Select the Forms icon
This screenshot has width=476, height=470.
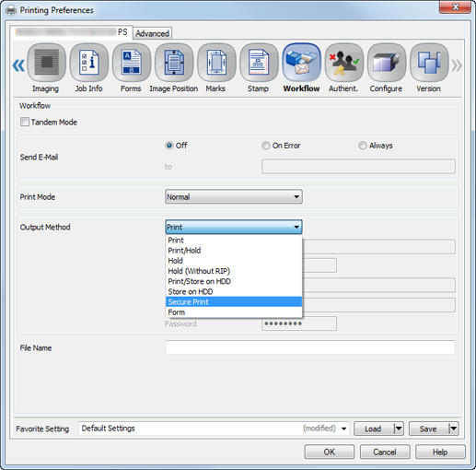(x=132, y=63)
